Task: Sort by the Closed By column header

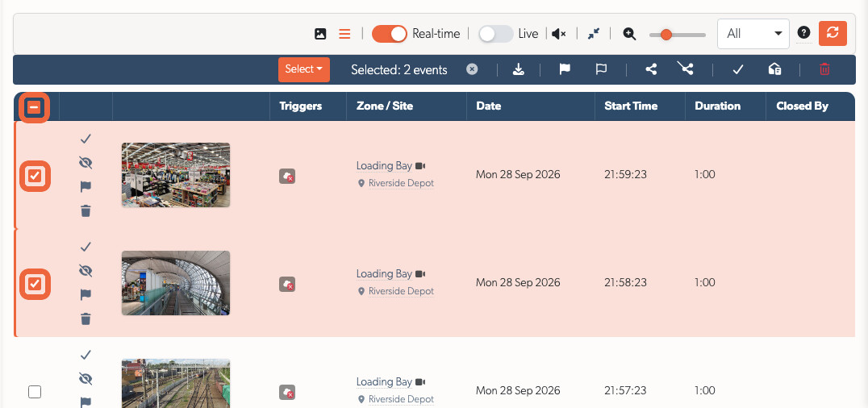Action: tap(802, 106)
